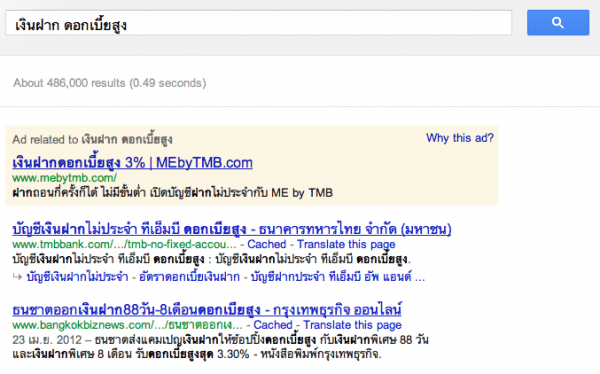The image size is (600, 374).
Task: Open the middle sitelink about deposit interest rates
Action: 189,277
